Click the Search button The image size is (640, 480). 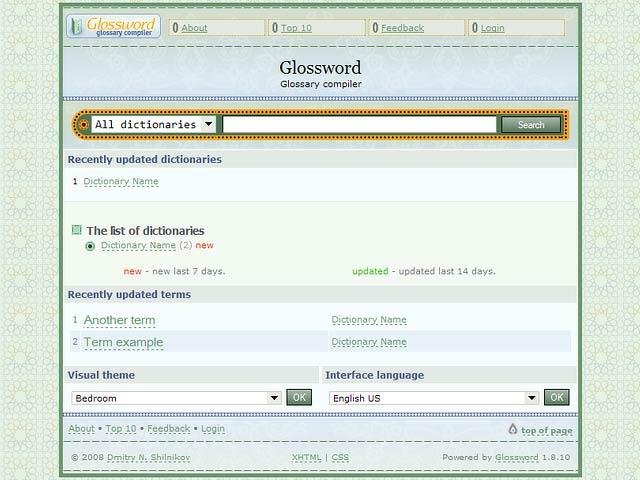click(531, 124)
